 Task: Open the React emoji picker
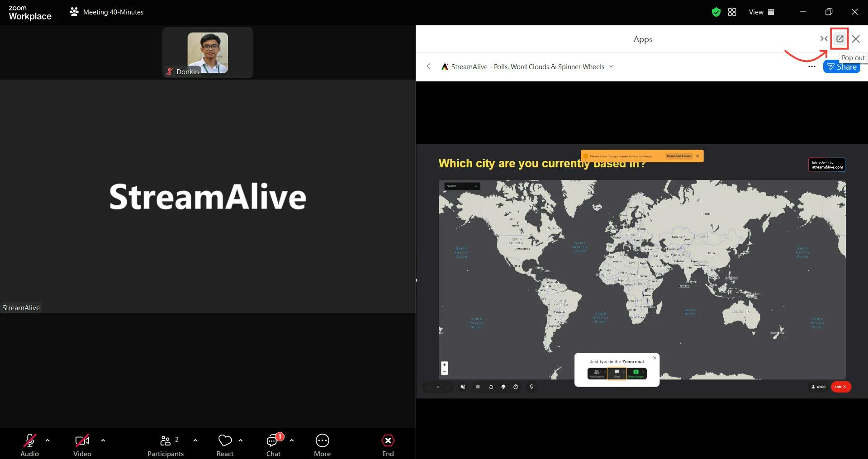pyautogui.click(x=225, y=445)
